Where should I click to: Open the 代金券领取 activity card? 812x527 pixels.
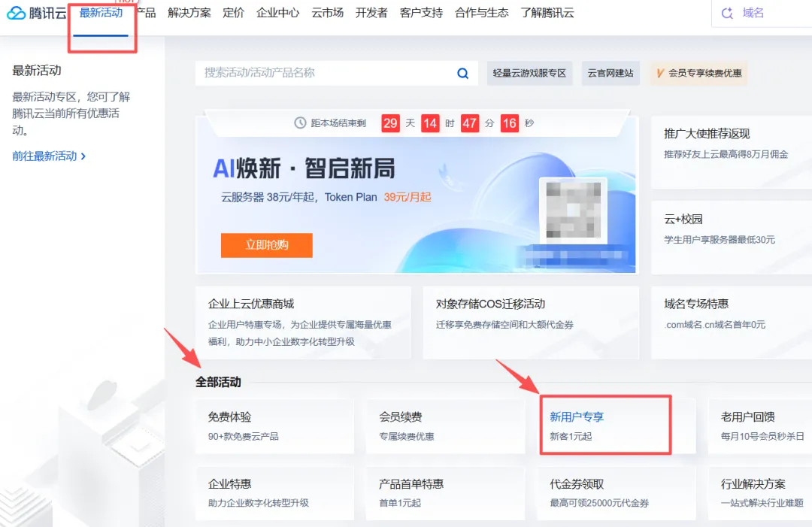[x=617, y=493]
